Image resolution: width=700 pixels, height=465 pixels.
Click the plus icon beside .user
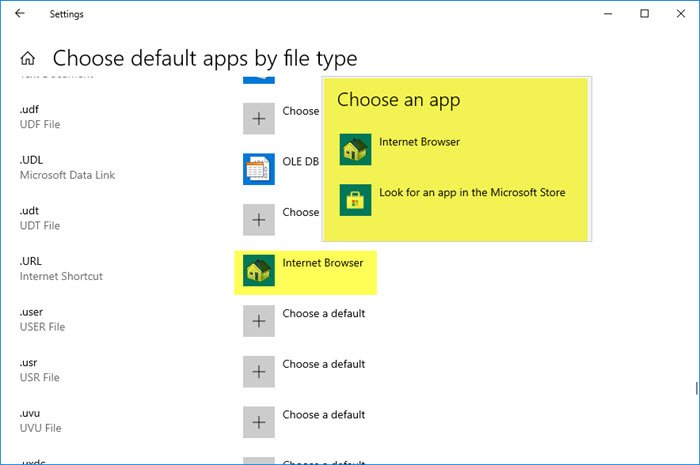click(259, 321)
